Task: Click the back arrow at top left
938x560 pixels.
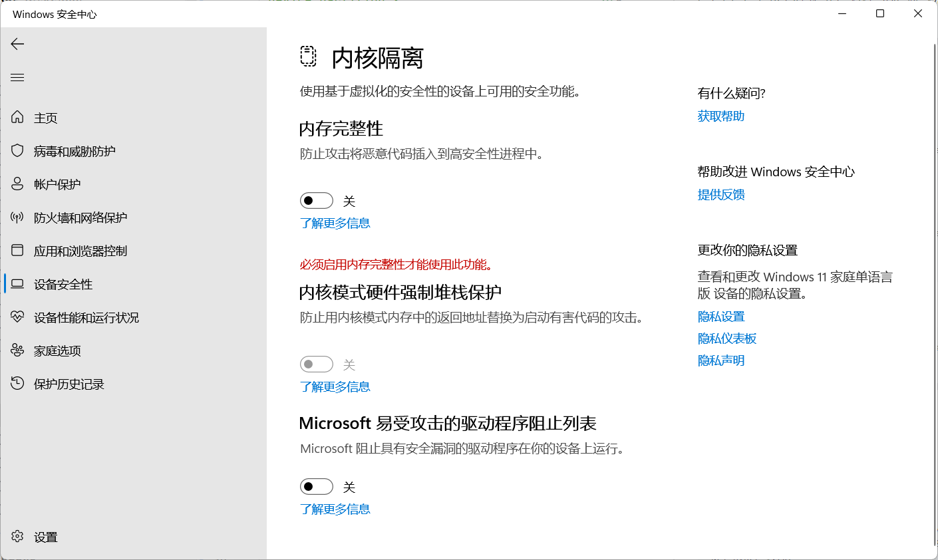Action: [x=17, y=44]
